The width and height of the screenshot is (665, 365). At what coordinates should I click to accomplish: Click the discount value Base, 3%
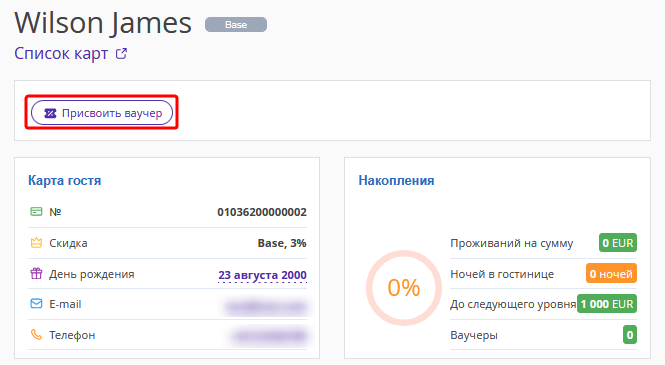pyautogui.click(x=282, y=243)
